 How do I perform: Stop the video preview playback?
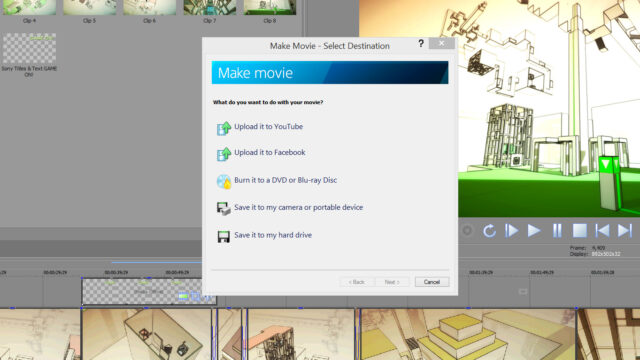click(580, 231)
